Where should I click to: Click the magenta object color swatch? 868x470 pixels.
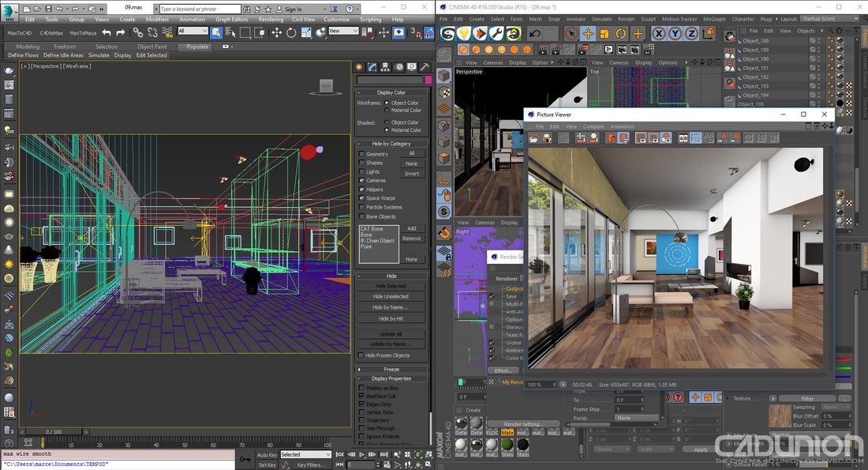[428, 80]
